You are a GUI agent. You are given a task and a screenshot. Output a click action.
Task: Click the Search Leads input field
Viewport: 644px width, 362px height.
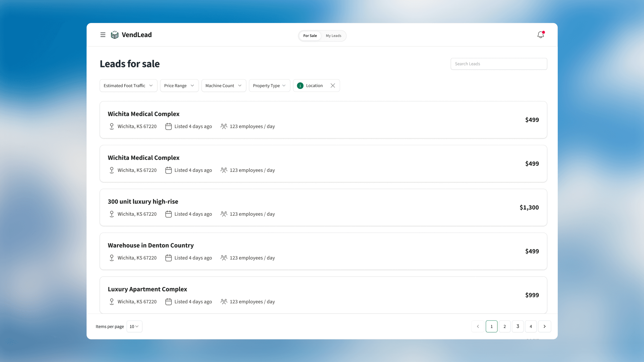tap(499, 64)
